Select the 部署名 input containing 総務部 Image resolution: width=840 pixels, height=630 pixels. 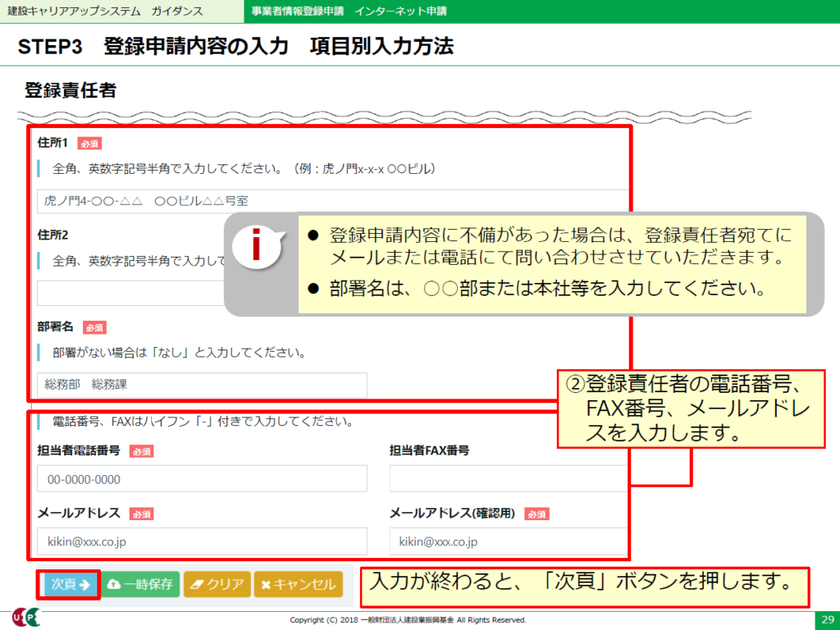[202, 385]
